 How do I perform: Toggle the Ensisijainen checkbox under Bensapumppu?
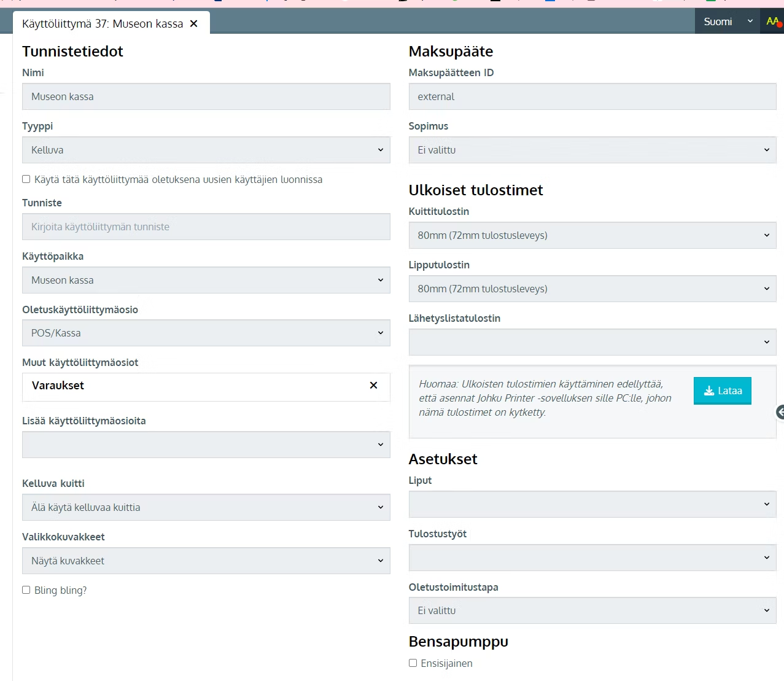(413, 663)
